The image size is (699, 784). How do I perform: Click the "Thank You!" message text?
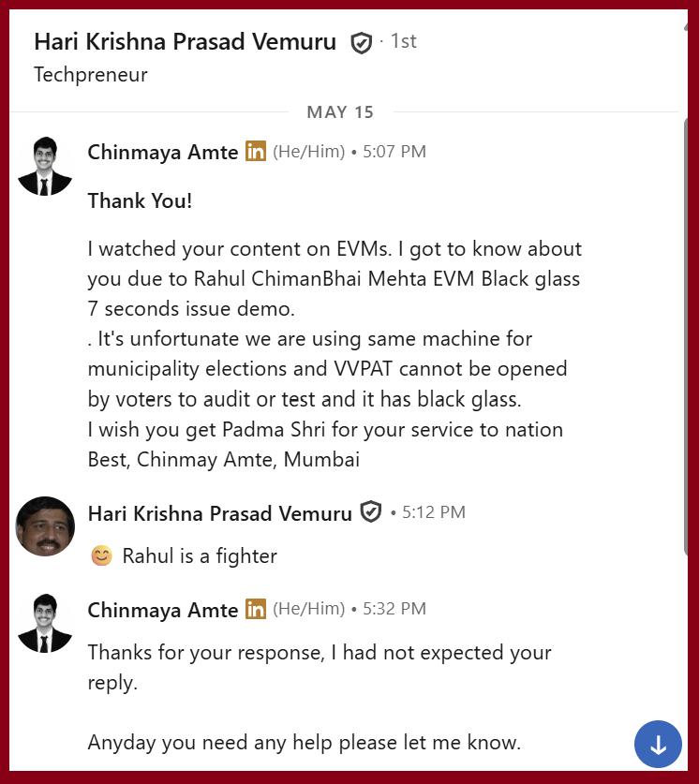pos(140,200)
